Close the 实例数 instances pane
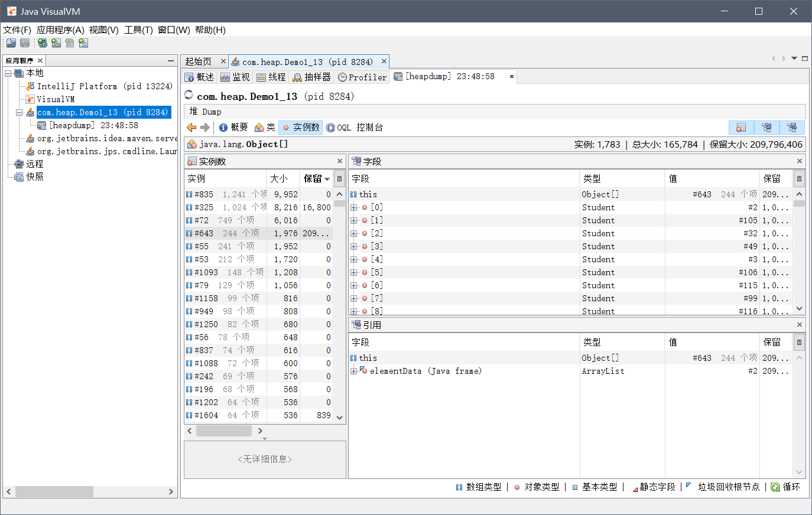This screenshot has width=812, height=515. [x=340, y=161]
